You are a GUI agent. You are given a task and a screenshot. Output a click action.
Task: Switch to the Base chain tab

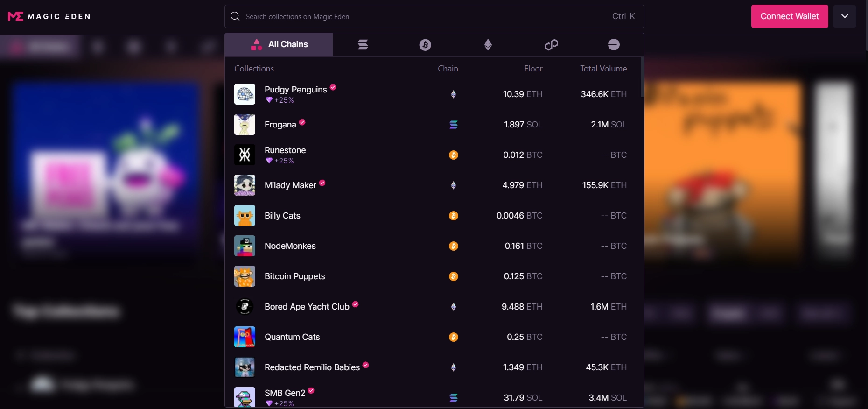tap(614, 45)
